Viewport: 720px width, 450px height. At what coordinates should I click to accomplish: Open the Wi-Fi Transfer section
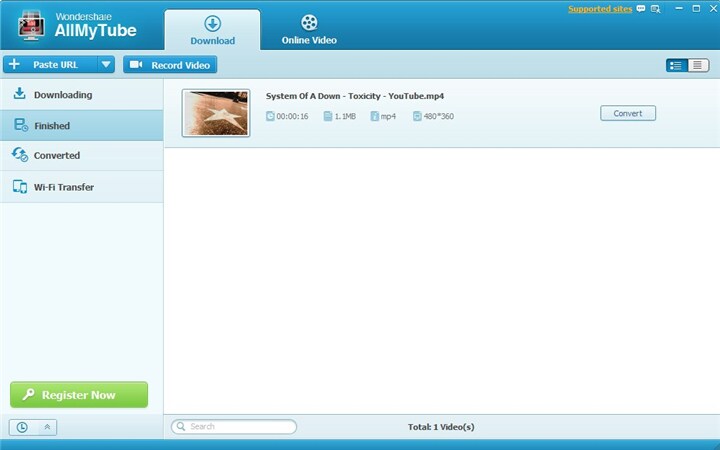[x=82, y=187]
